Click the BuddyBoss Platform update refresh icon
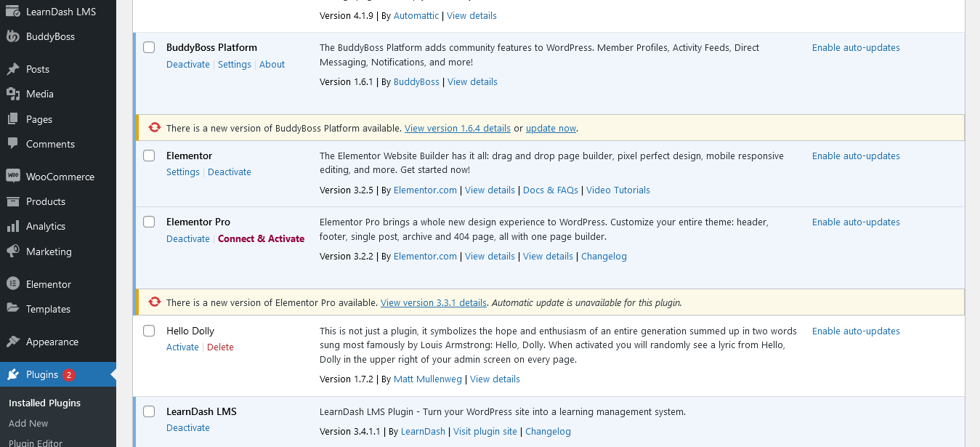The image size is (980, 447). [154, 128]
